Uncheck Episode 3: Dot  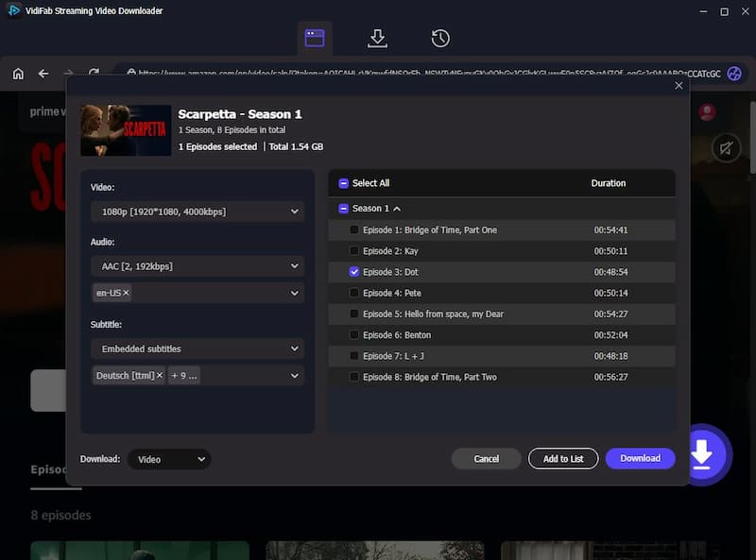(x=354, y=272)
